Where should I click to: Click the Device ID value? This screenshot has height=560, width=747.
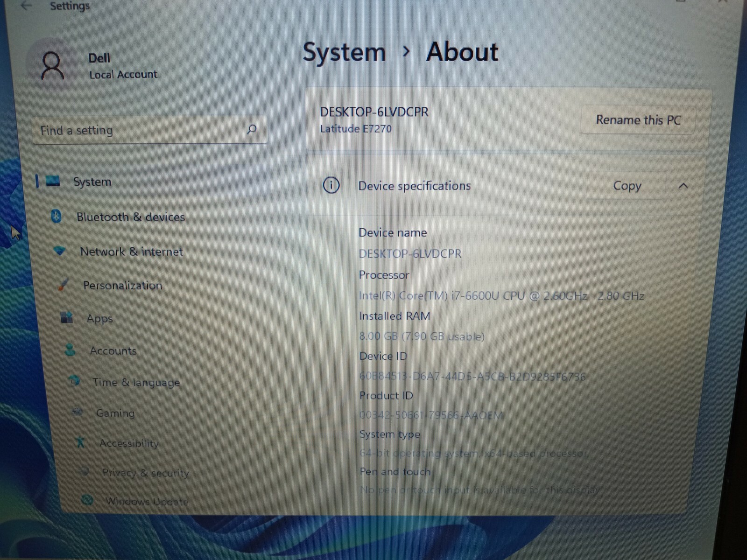pos(472,376)
